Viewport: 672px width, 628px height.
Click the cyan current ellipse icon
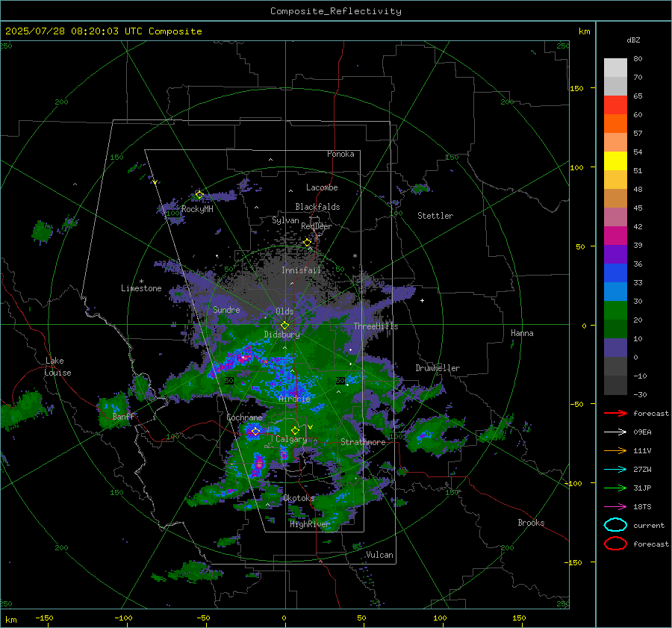click(615, 525)
